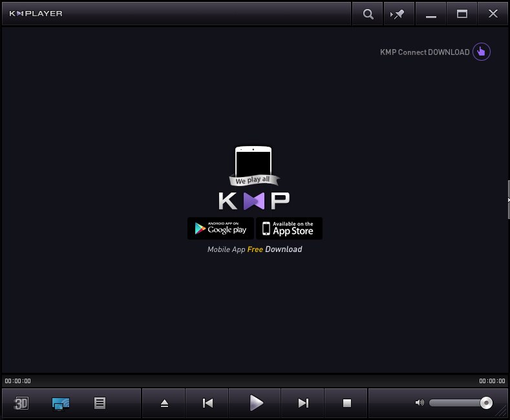Toggle the always-on-top pin icon
Image resolution: width=510 pixels, height=420 pixels.
click(x=399, y=14)
